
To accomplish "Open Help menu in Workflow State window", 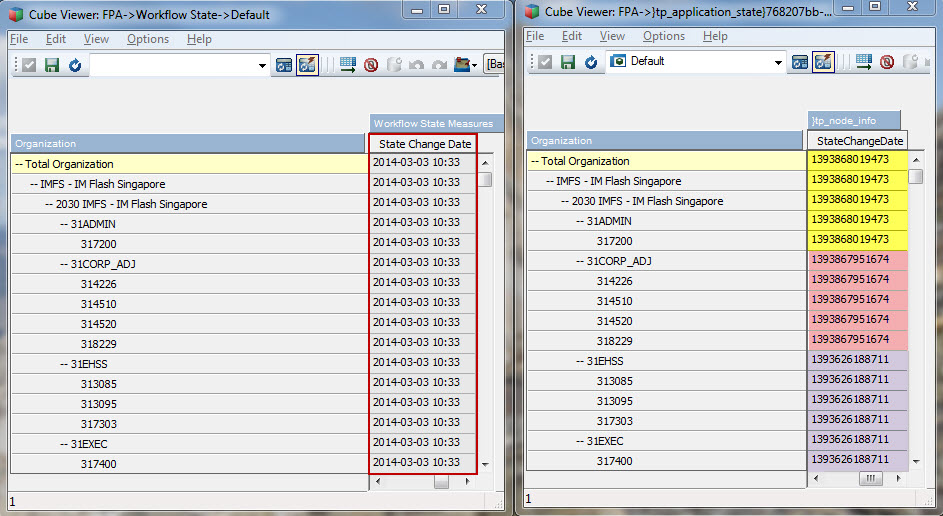I will 199,39.
